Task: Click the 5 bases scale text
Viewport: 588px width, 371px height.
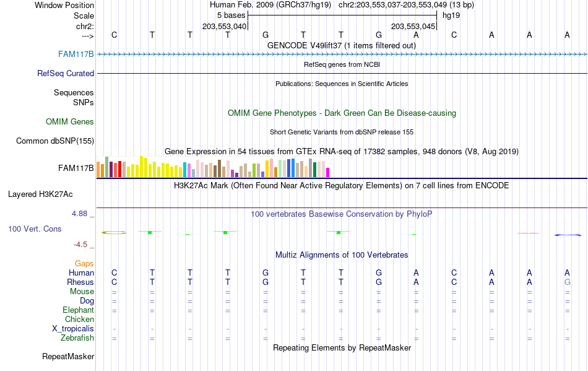Action: [x=231, y=15]
